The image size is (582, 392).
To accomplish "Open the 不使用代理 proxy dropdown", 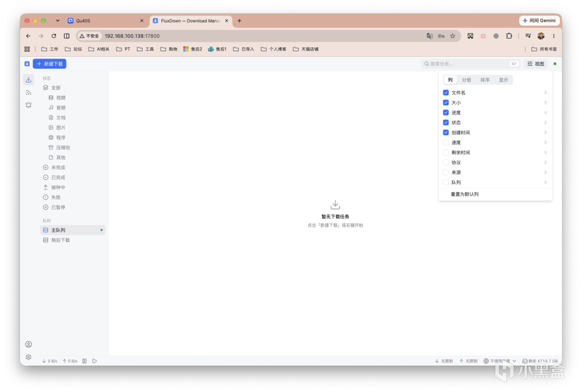I will [500, 361].
